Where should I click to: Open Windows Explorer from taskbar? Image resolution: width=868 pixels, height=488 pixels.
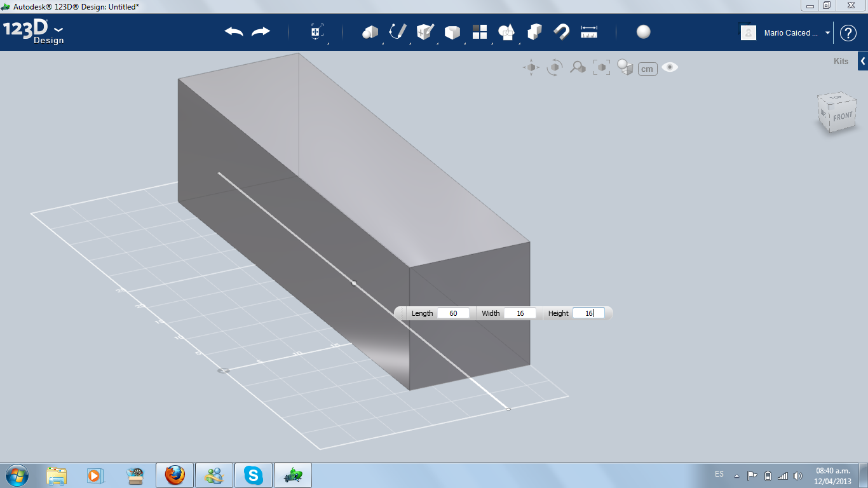click(x=57, y=475)
